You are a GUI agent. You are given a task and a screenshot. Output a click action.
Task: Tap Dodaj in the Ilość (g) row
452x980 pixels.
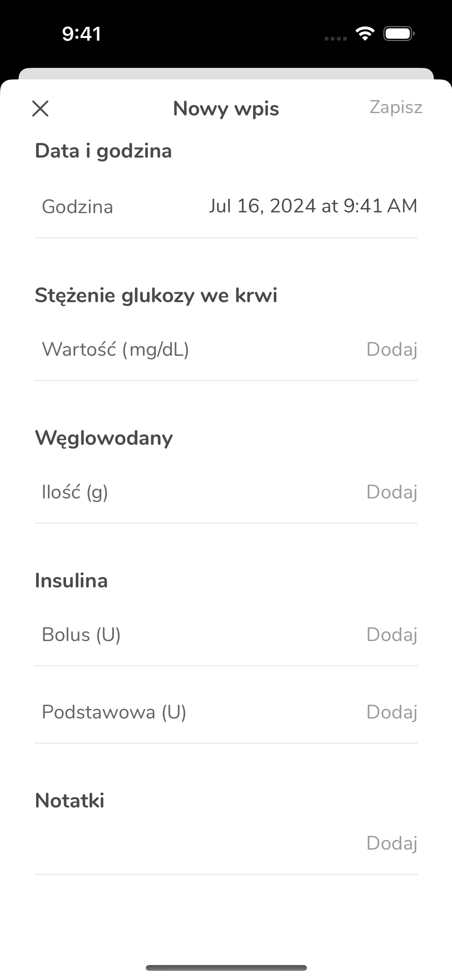point(392,492)
